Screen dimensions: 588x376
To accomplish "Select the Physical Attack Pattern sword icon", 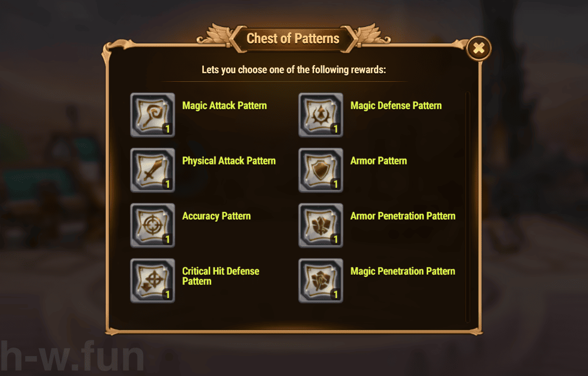I will 152,170.
